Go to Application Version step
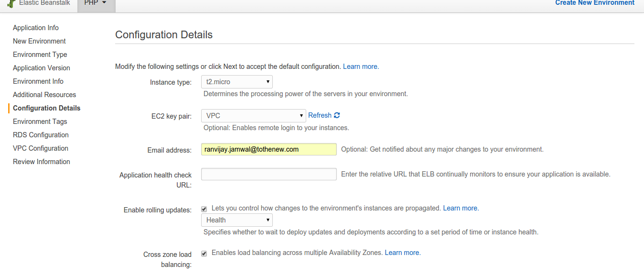This screenshot has height=277, width=644. [x=42, y=68]
